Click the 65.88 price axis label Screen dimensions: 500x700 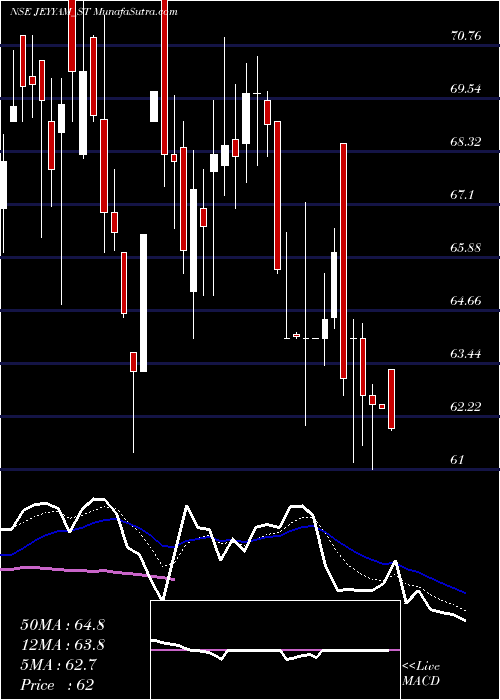click(467, 248)
